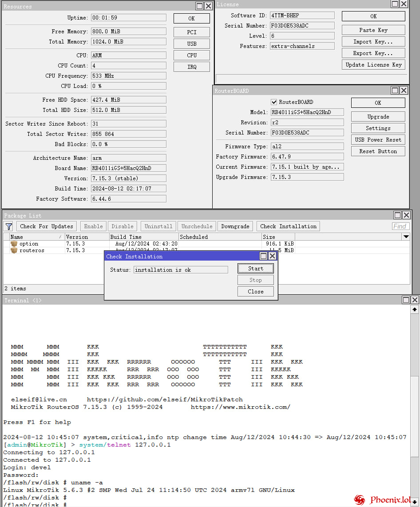Sort packages by Build Time column
The image size is (420, 507).
[143, 237]
